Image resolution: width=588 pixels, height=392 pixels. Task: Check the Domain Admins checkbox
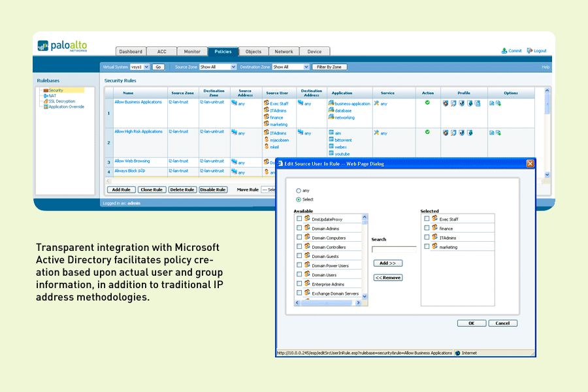(299, 228)
